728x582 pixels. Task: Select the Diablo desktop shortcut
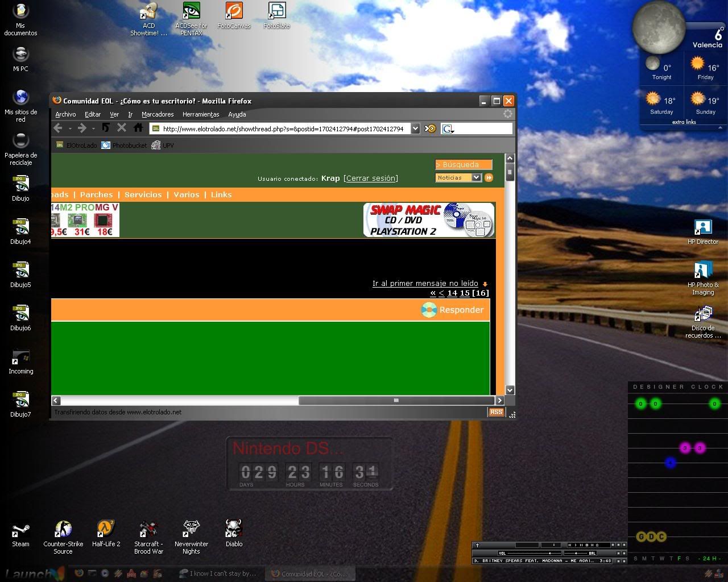[234, 534]
